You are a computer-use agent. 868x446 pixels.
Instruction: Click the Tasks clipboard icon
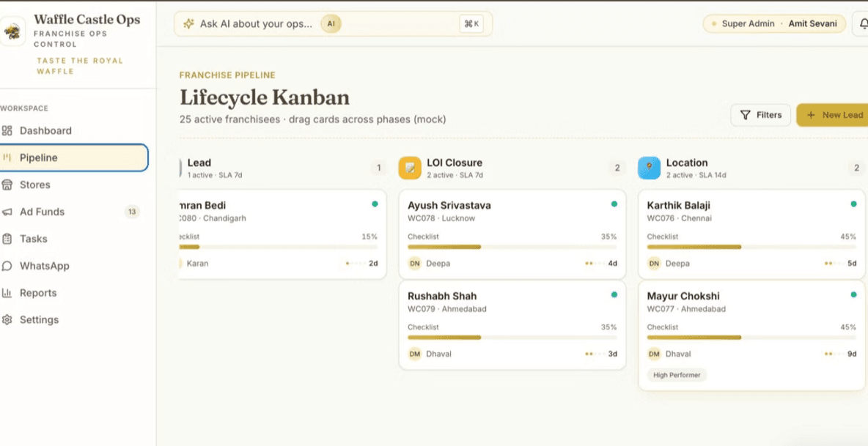point(7,239)
